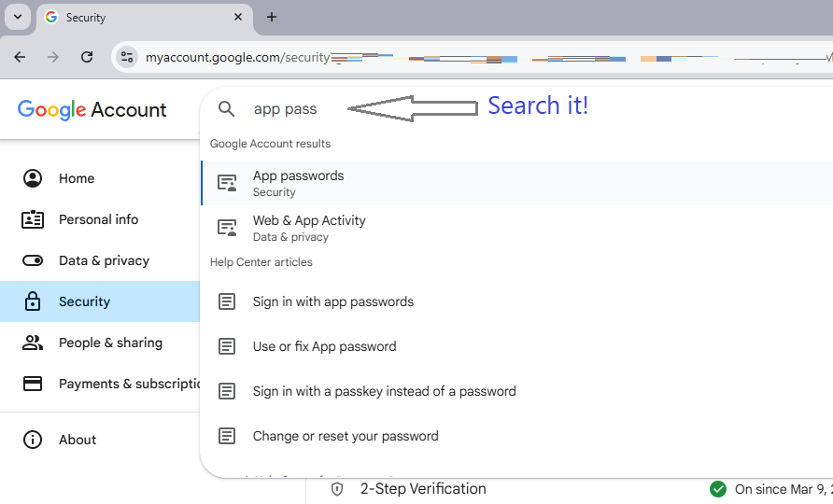Open Payments & subscriptions in sidebar
This screenshot has width=833, height=504.
point(100,384)
